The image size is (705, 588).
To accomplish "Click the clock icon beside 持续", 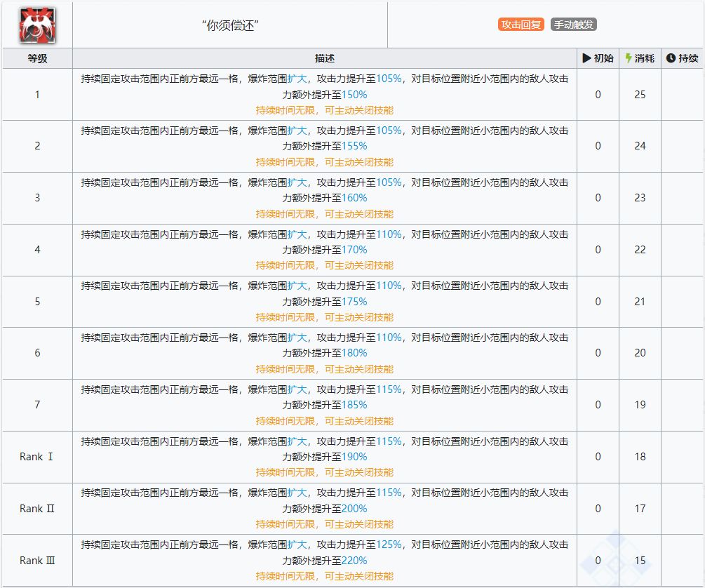I will coord(670,58).
